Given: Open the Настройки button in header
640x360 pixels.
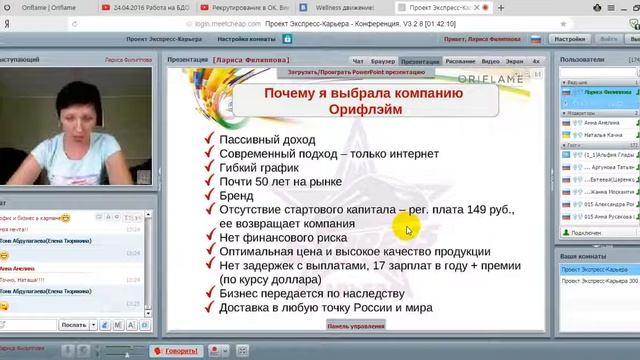Looking at the screenshot, I should (x=569, y=39).
